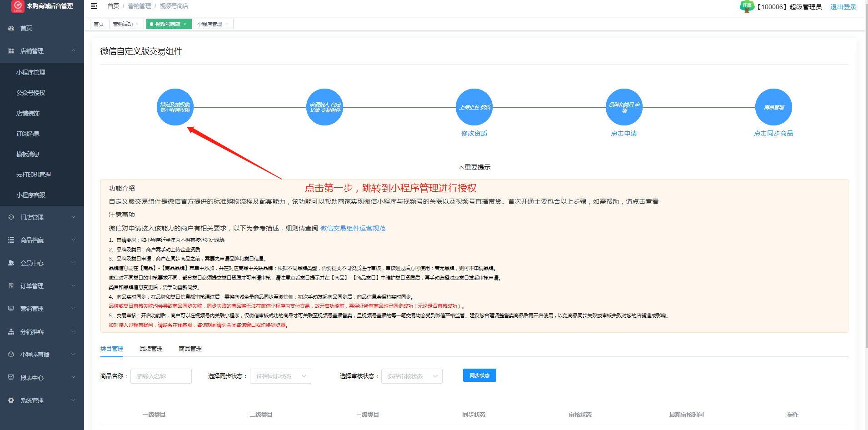Click the 申请接入自定义版交易组件 step circle
This screenshot has height=430, width=868.
pos(325,107)
